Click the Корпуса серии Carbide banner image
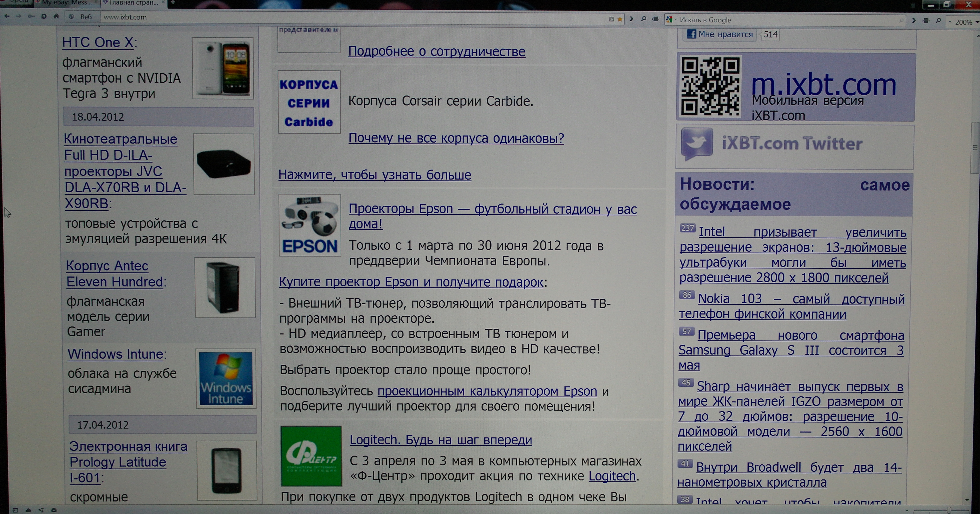Image resolution: width=980 pixels, height=514 pixels. [309, 102]
